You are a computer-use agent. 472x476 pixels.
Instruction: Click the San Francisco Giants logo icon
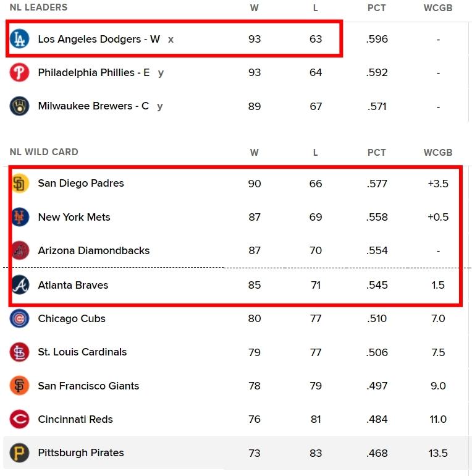pyautogui.click(x=19, y=386)
